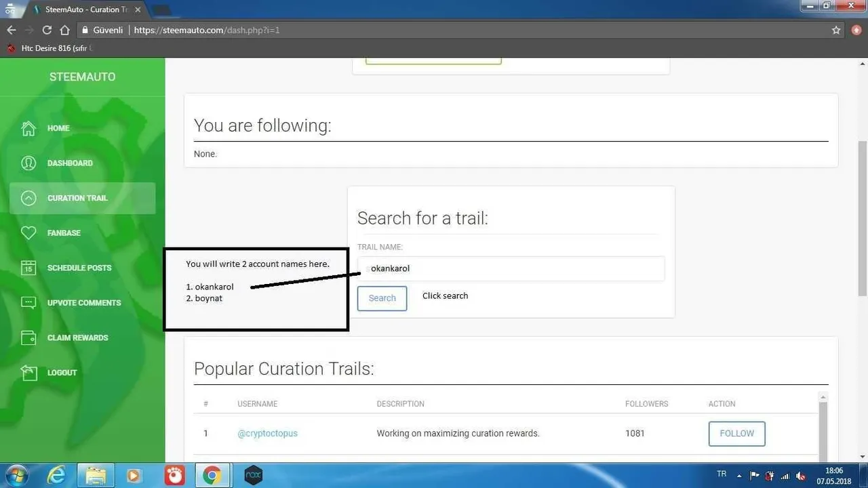Click the browser back arrow
The width and height of the screenshot is (868, 488).
pos(11,30)
